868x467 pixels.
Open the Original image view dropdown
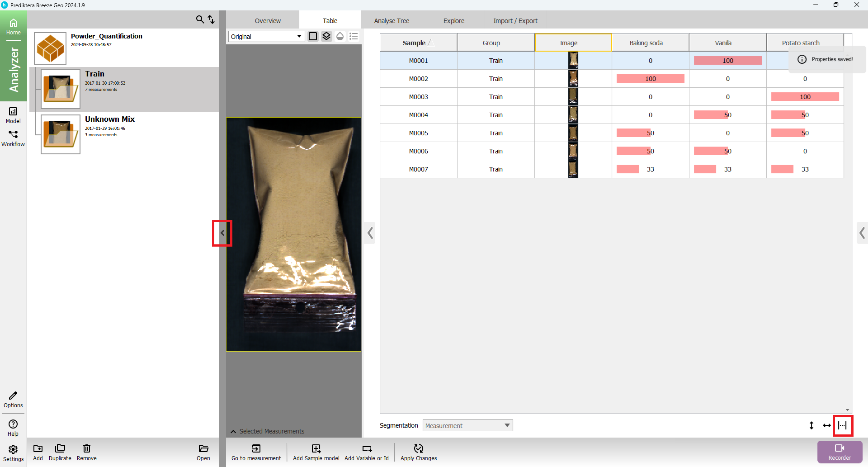coord(266,37)
